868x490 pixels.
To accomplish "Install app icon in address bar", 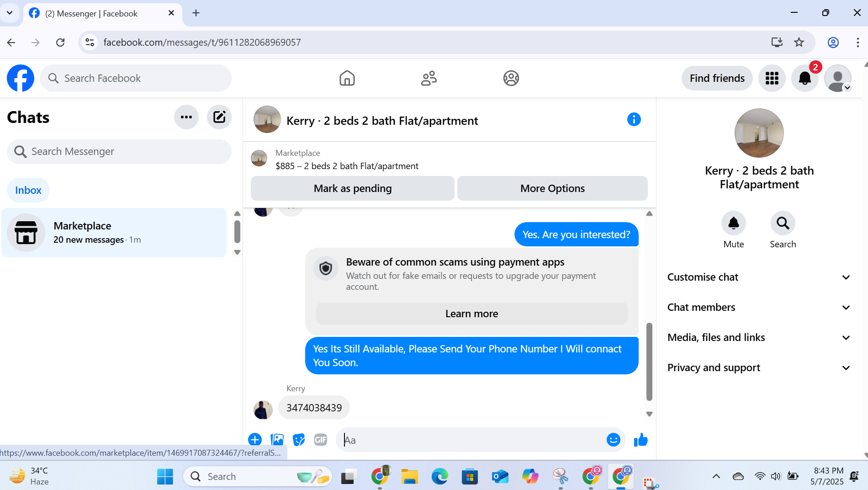I will click(777, 42).
